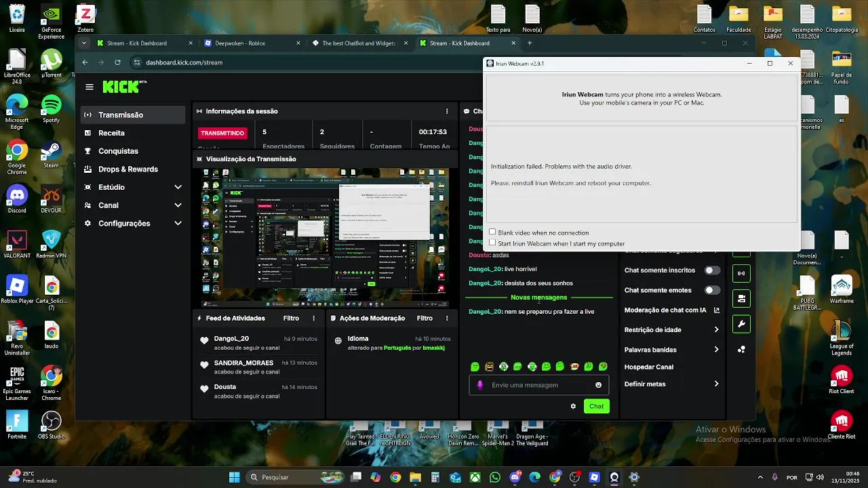
Task: Insert the brown box-face emote
Action: pos(489,367)
